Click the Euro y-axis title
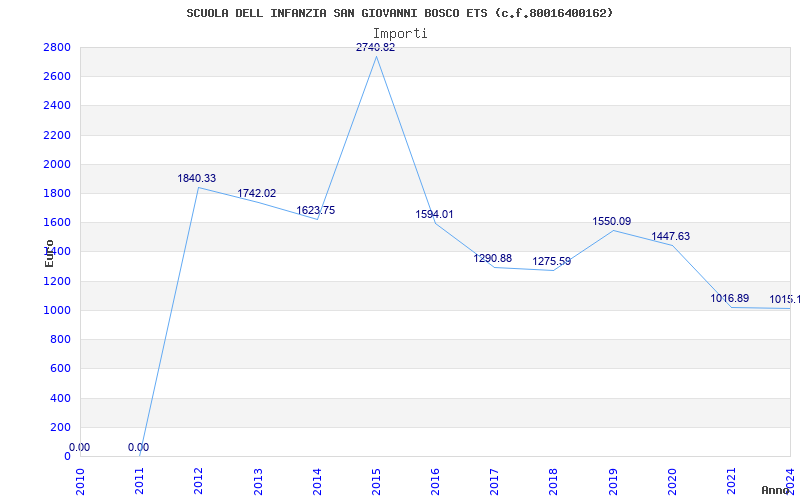This screenshot has height=500, width=800. pos(49,253)
